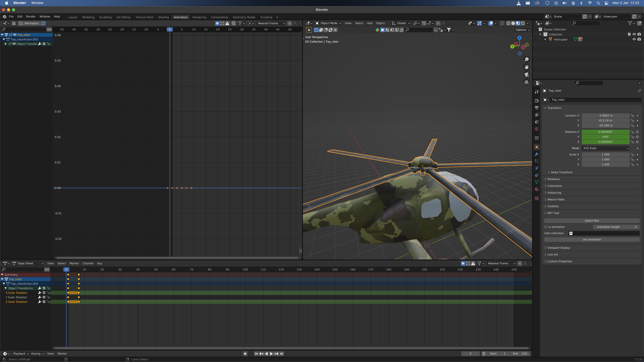Open Graph Editor Nearest Frame snap dropdown

[x=271, y=23]
